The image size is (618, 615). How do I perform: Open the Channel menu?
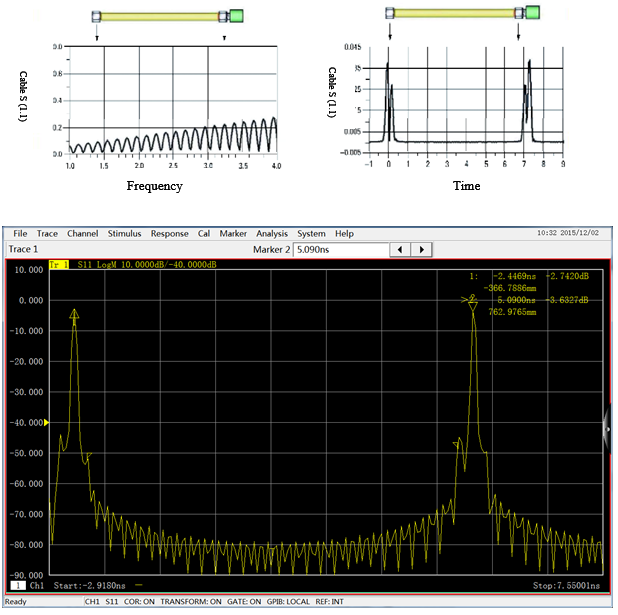tap(83, 233)
